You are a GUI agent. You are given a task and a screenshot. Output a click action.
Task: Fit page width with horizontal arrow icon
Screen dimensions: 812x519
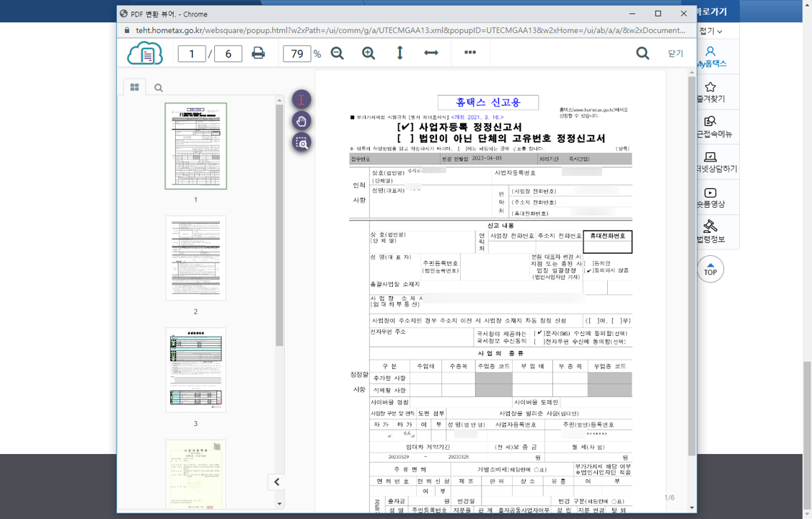(x=431, y=53)
